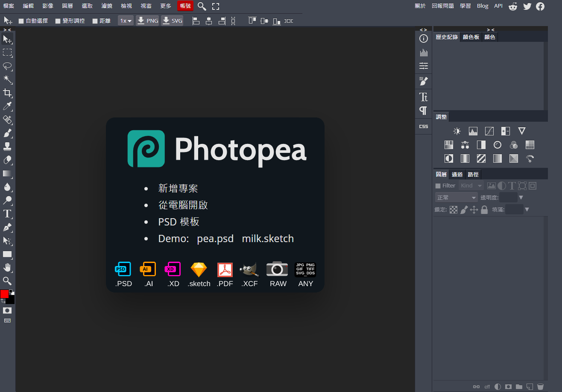Expand the side icon panel with <> arrows

pos(423,29)
